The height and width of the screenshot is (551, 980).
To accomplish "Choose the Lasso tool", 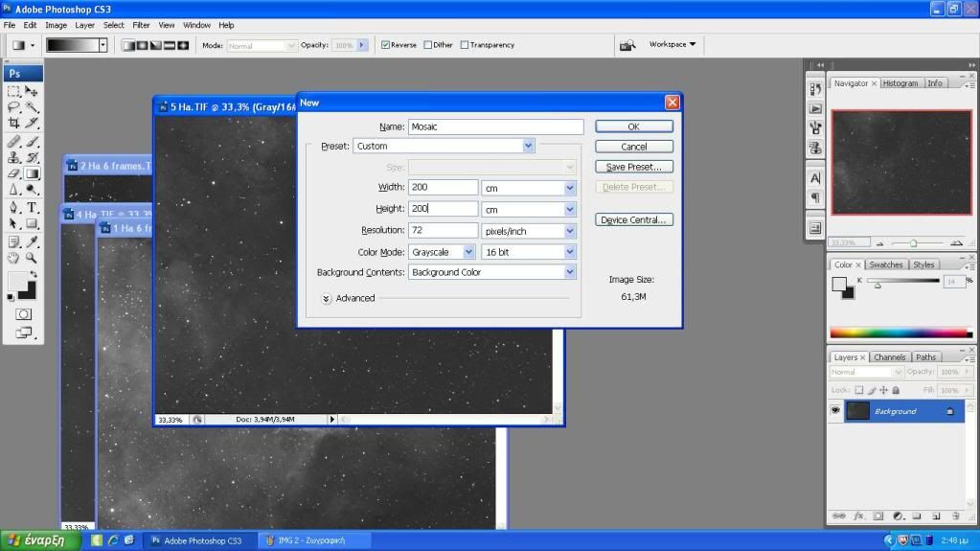I will 14,107.
